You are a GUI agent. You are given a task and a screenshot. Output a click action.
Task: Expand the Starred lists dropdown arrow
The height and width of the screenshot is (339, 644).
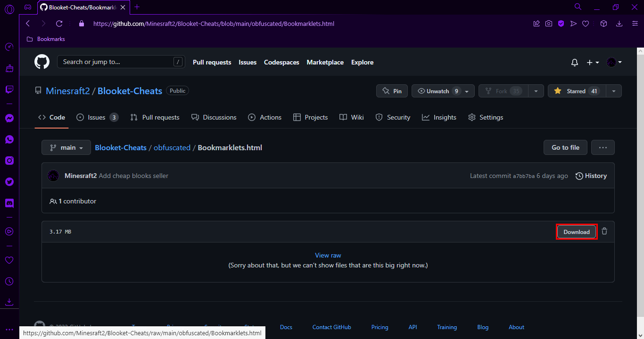(614, 91)
